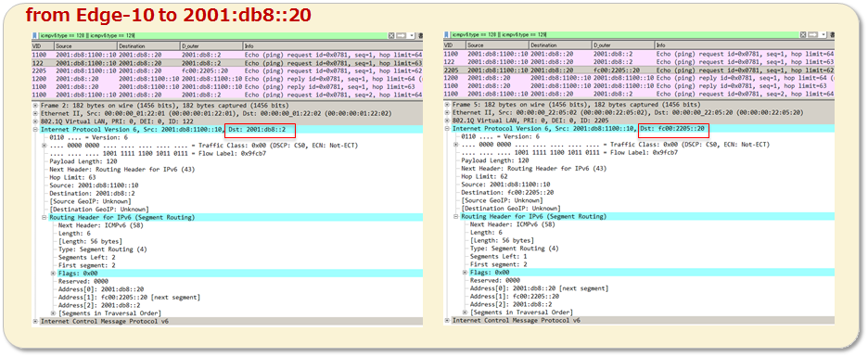Sort by Destination column in Frame 2 capture

[x=148, y=45]
